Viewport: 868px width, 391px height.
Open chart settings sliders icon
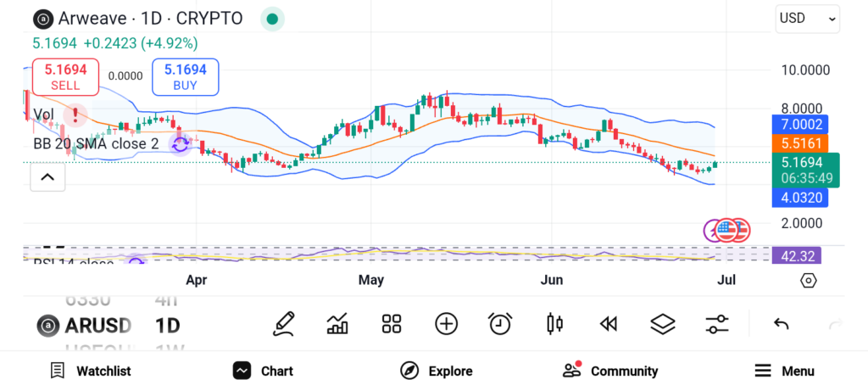(717, 324)
